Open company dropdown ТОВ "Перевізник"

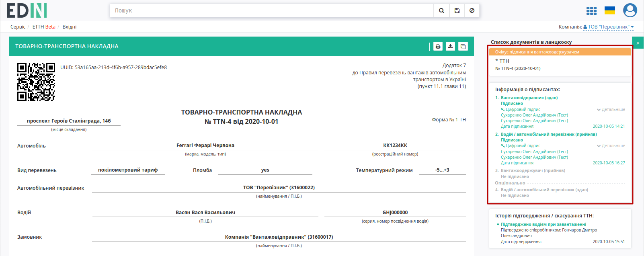[608, 27]
